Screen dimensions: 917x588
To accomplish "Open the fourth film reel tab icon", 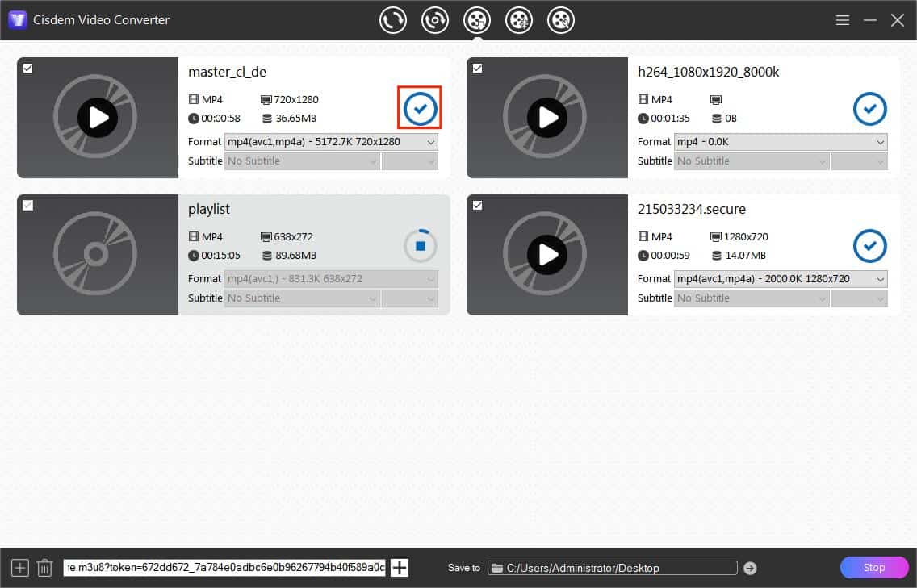I will pyautogui.click(x=519, y=20).
